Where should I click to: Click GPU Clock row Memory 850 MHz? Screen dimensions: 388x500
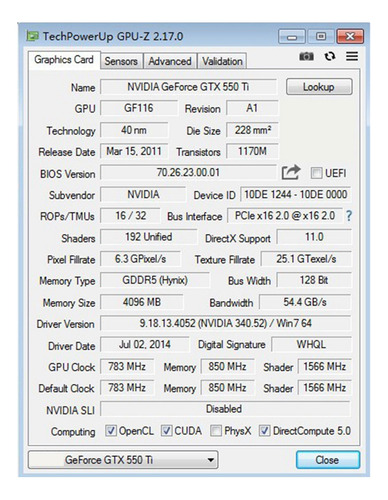pyautogui.click(x=227, y=366)
